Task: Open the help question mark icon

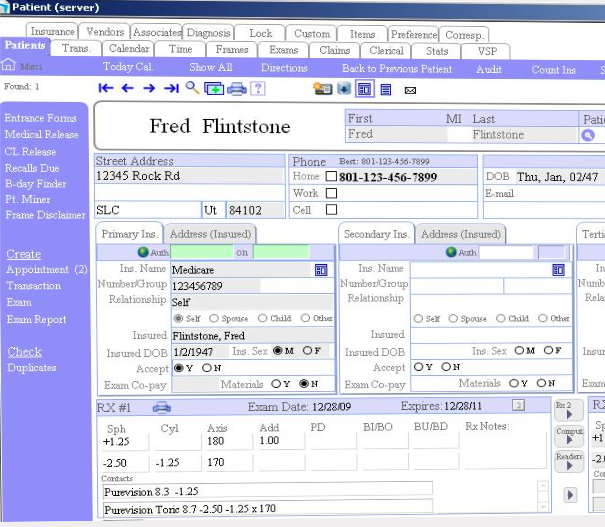Action: pos(258,89)
